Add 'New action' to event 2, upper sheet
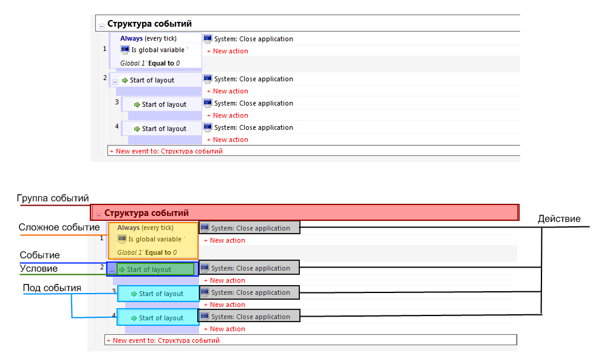This screenshot has height=364, width=607. pos(227,91)
